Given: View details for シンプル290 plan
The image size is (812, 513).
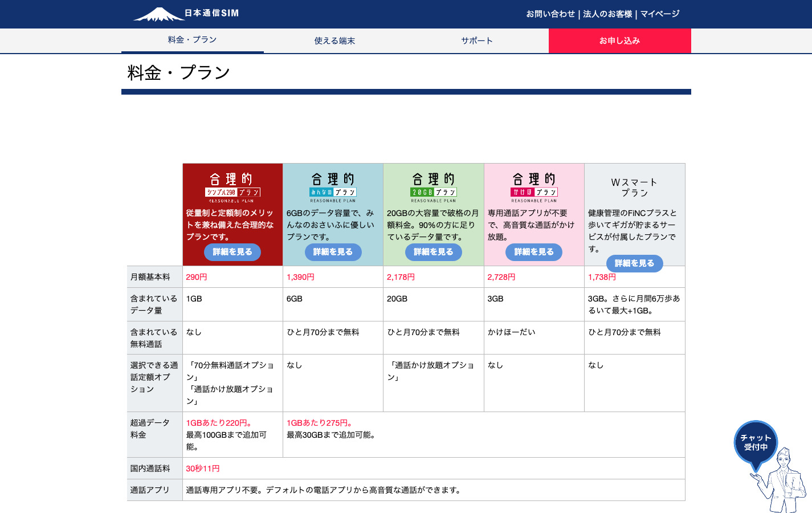Looking at the screenshot, I should point(232,252).
